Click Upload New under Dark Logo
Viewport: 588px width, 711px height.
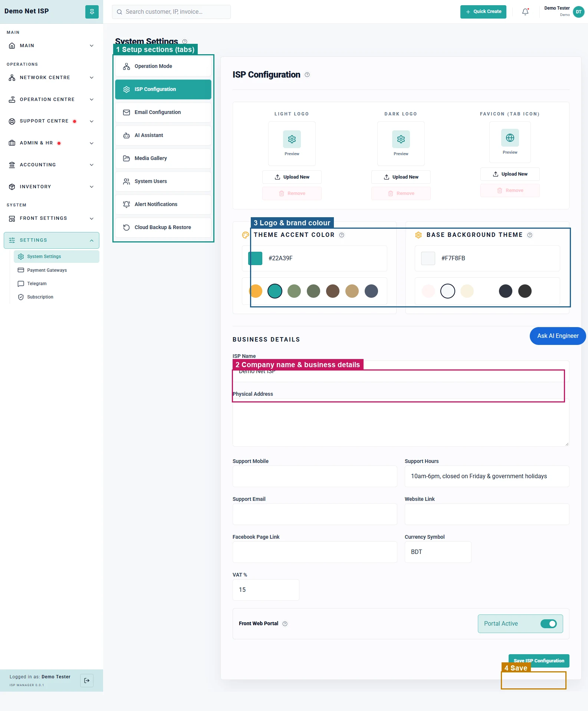(401, 177)
